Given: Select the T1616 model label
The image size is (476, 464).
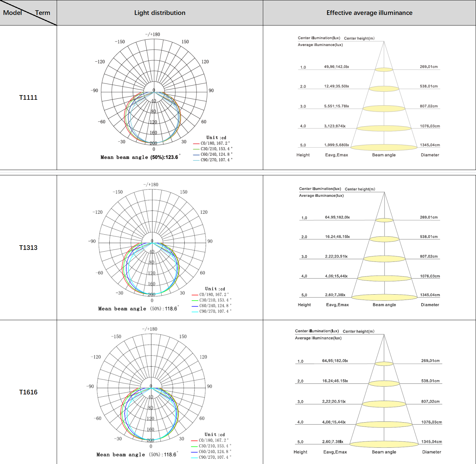Looking at the screenshot, I should tap(28, 392).
